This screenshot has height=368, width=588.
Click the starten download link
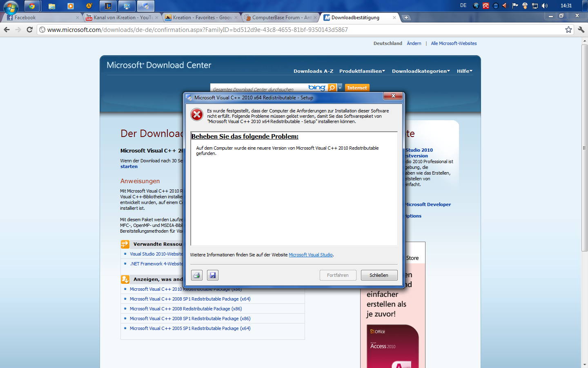129,166
